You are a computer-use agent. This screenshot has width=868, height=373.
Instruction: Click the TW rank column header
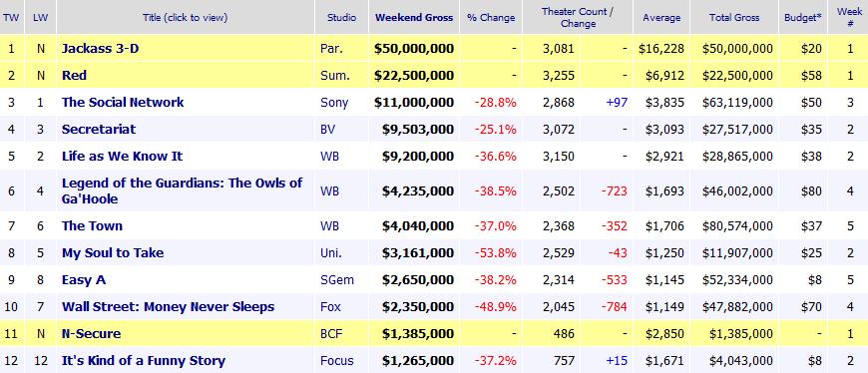[11, 18]
